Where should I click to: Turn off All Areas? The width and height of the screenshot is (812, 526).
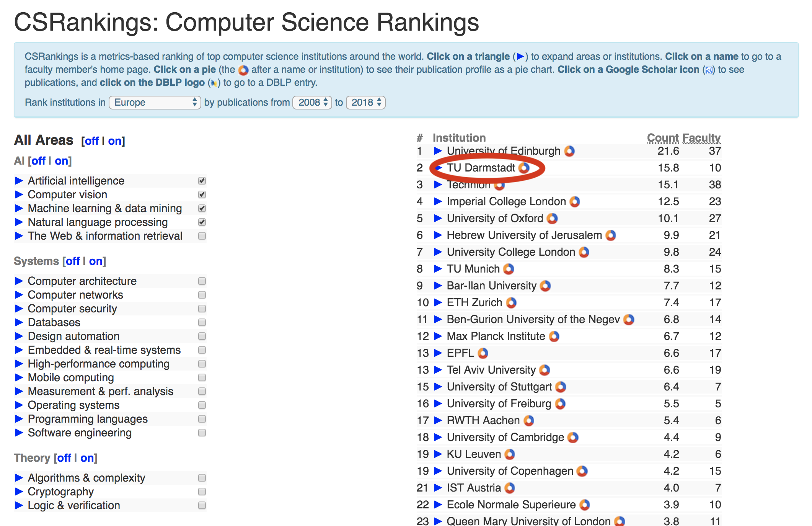coord(92,141)
